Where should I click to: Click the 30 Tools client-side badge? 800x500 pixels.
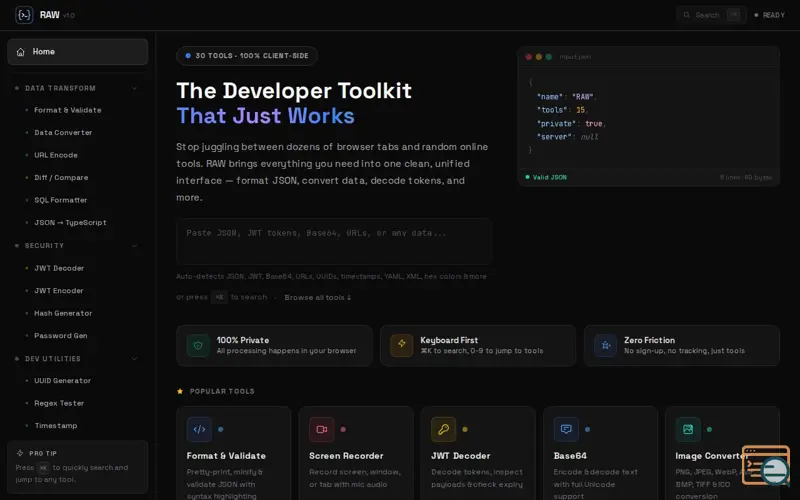(x=247, y=56)
